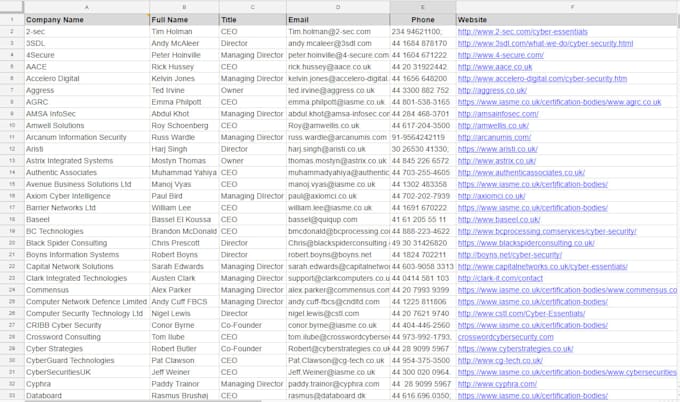Select the Bassel El Koussa name cell

pyautogui.click(x=184, y=219)
